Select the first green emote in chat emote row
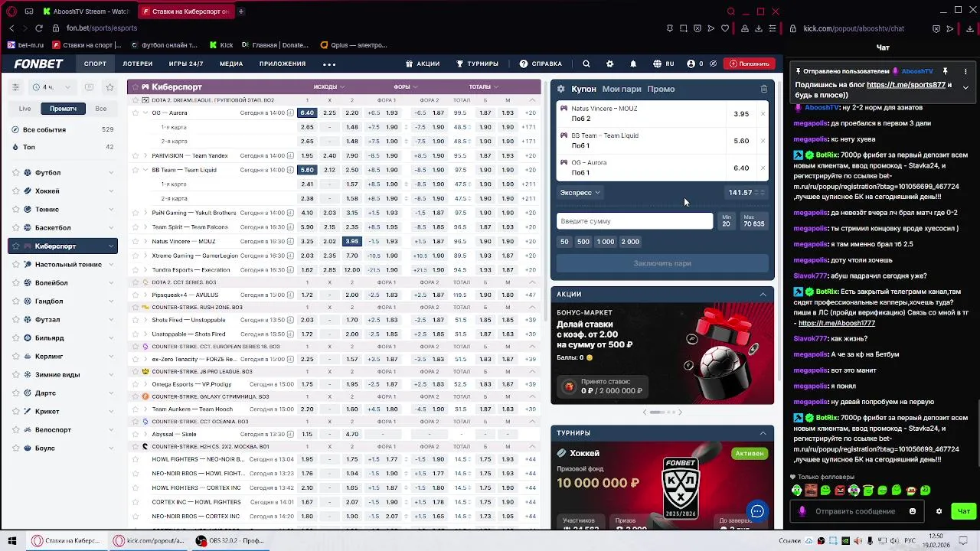980x551 pixels. coord(797,490)
